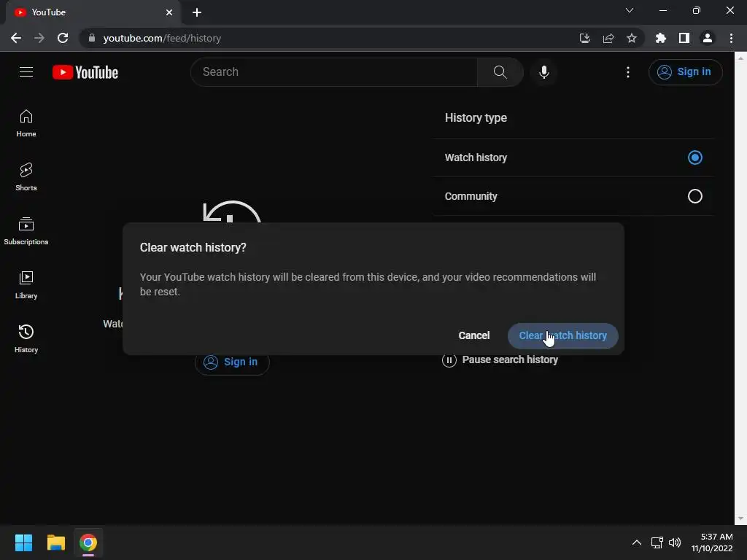Screen dimensions: 747x560
Task: Open the clock showing 5:37 AM
Action: pos(712,542)
